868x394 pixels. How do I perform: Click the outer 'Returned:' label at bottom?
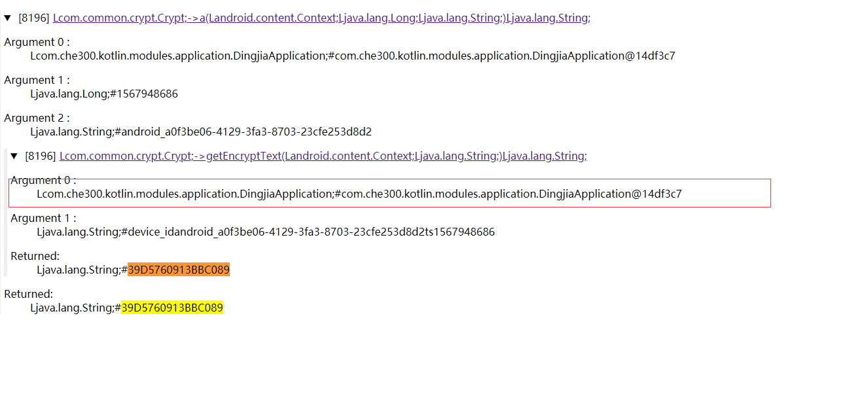pos(29,295)
